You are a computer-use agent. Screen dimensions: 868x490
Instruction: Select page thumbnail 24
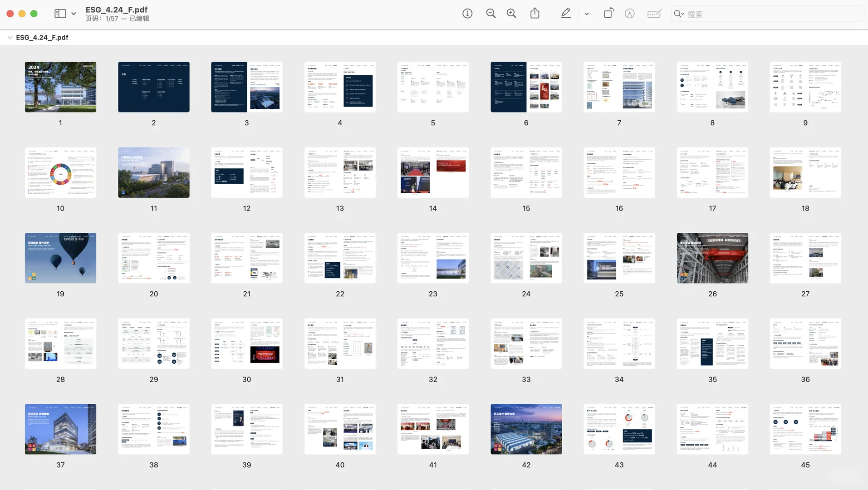point(526,258)
